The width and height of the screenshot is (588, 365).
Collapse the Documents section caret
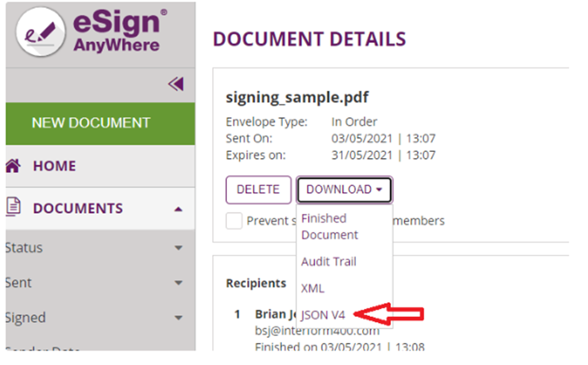click(x=178, y=209)
